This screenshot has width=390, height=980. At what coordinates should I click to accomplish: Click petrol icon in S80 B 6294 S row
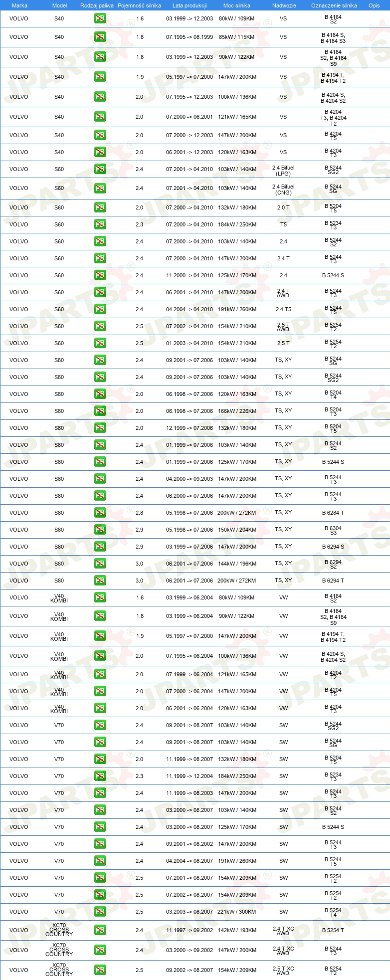pyautogui.click(x=100, y=547)
